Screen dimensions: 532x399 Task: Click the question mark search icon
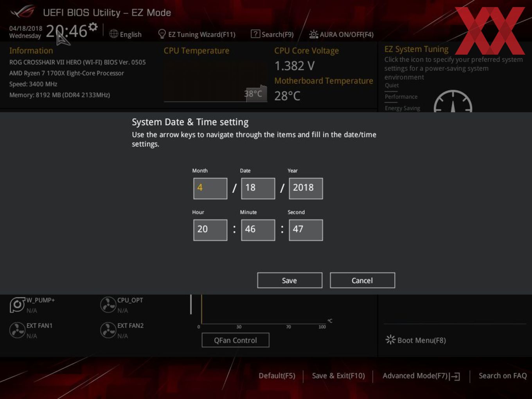click(255, 34)
